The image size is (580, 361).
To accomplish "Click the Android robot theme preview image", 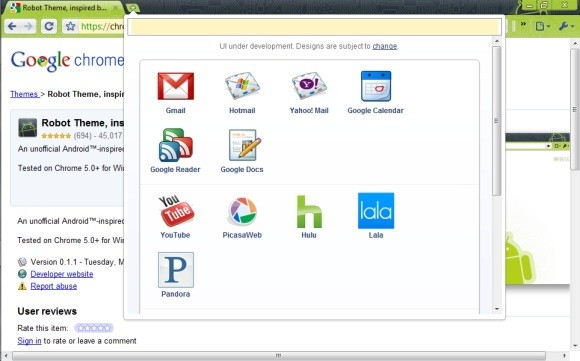I will pyautogui.click(x=537, y=209).
